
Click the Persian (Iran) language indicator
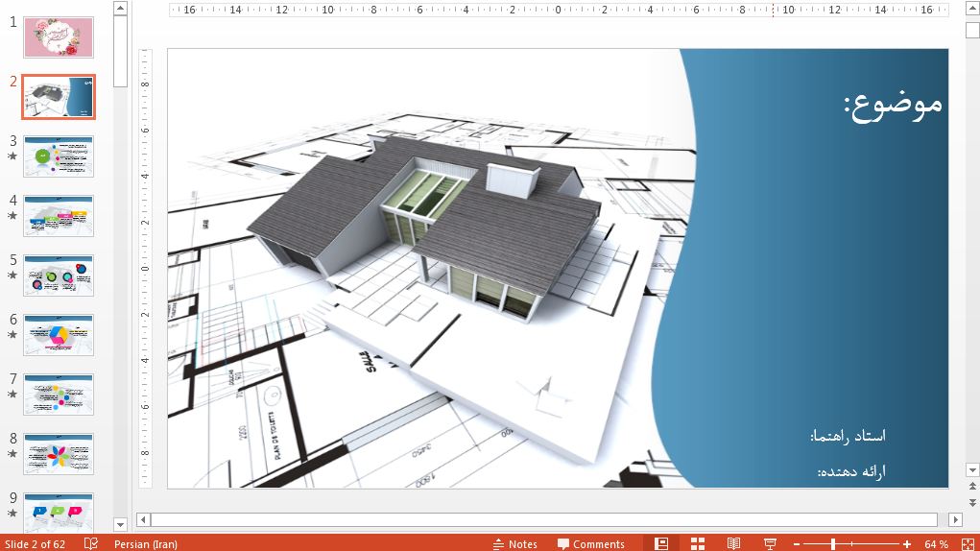tap(145, 544)
